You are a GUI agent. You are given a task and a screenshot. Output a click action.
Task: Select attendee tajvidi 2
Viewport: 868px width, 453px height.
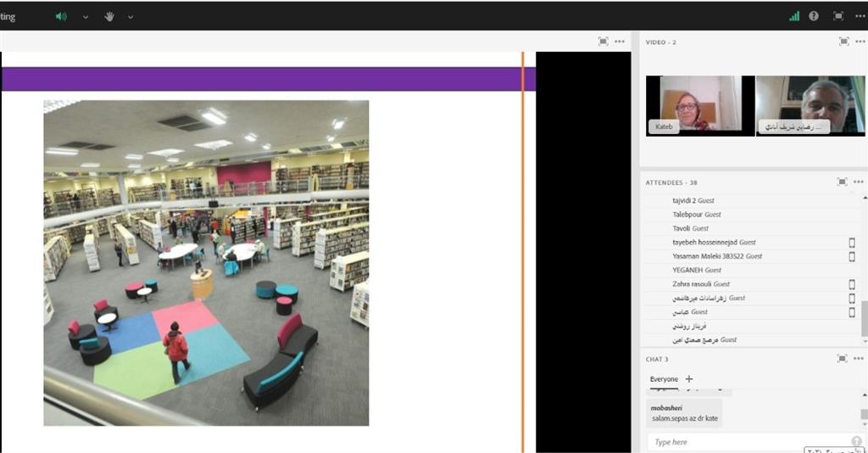click(x=693, y=200)
